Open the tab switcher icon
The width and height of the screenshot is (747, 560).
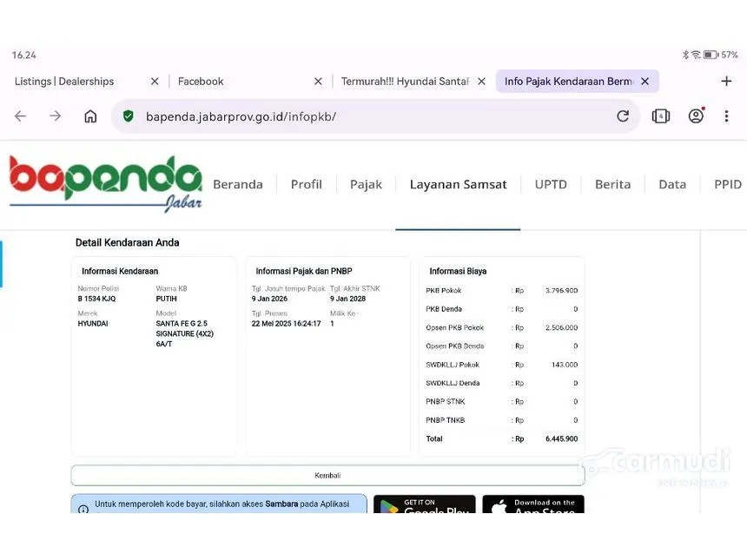click(661, 116)
